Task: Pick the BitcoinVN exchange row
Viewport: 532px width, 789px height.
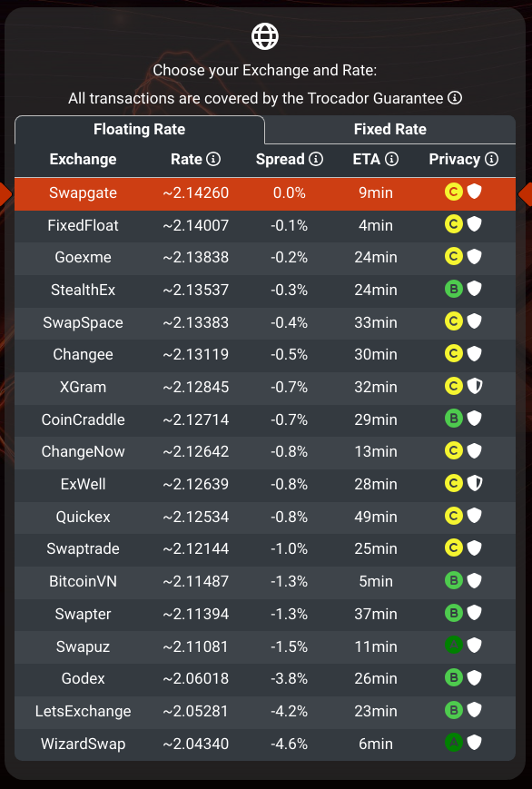Action: [x=265, y=581]
